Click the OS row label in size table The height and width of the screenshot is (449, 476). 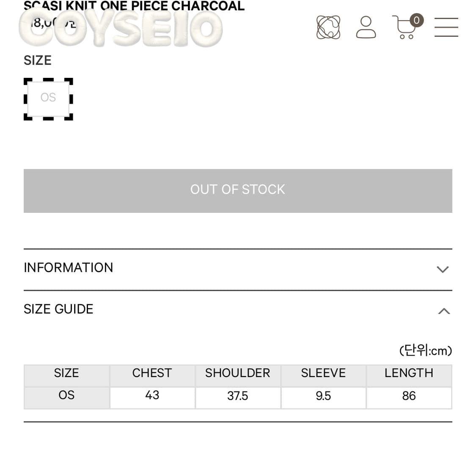66,396
